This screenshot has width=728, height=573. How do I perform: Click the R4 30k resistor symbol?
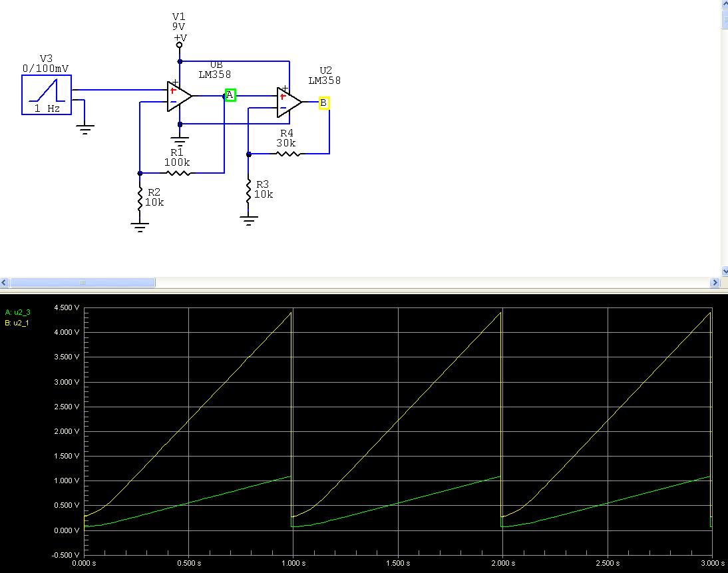(x=288, y=153)
